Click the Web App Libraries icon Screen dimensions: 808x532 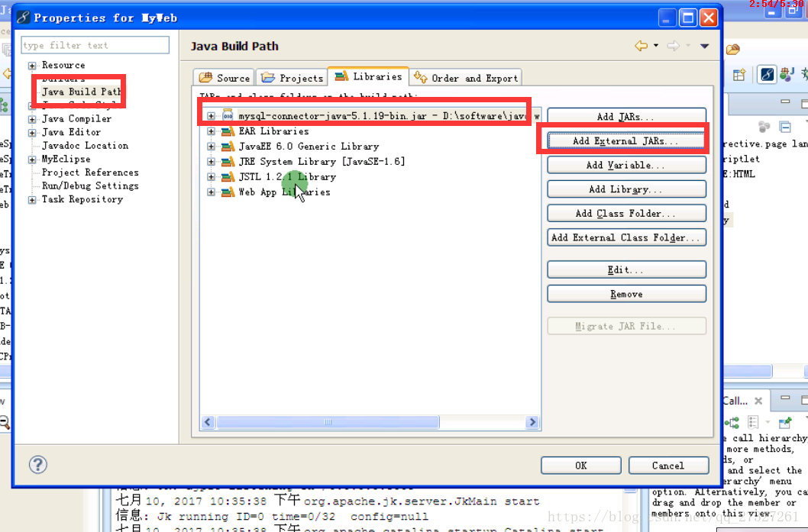[228, 192]
